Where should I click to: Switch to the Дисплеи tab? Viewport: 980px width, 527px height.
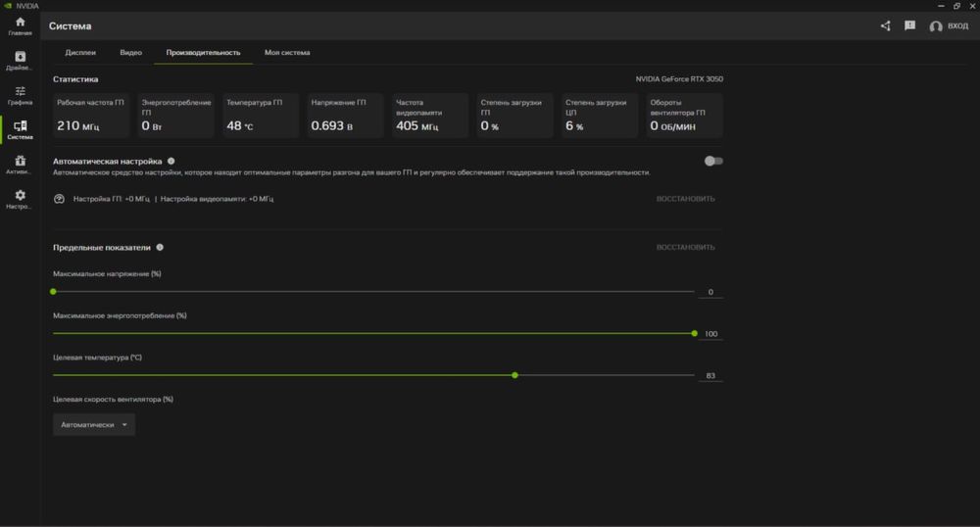pyautogui.click(x=80, y=52)
